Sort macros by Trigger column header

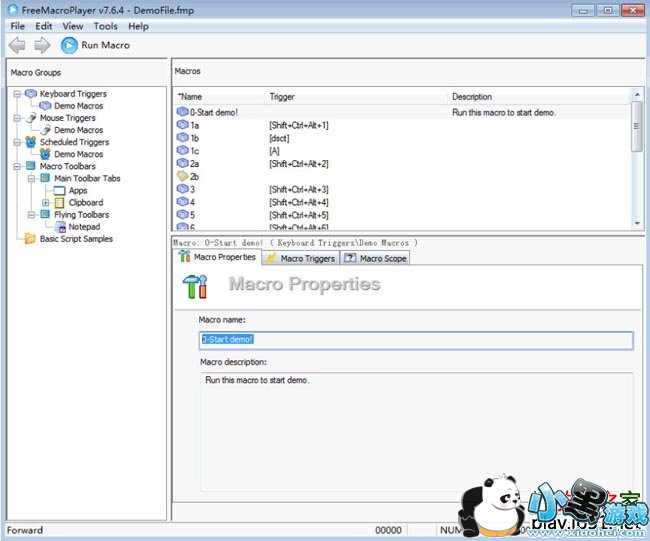[x=355, y=97]
